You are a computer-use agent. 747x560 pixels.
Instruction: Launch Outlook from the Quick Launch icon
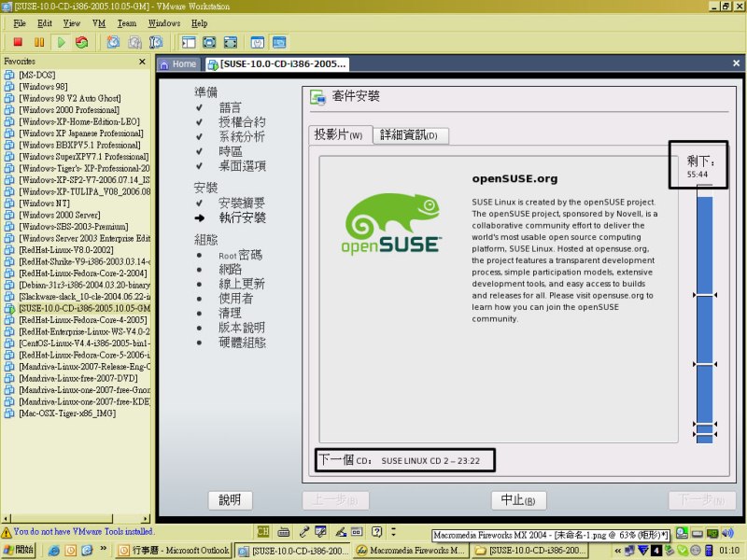pos(71,551)
